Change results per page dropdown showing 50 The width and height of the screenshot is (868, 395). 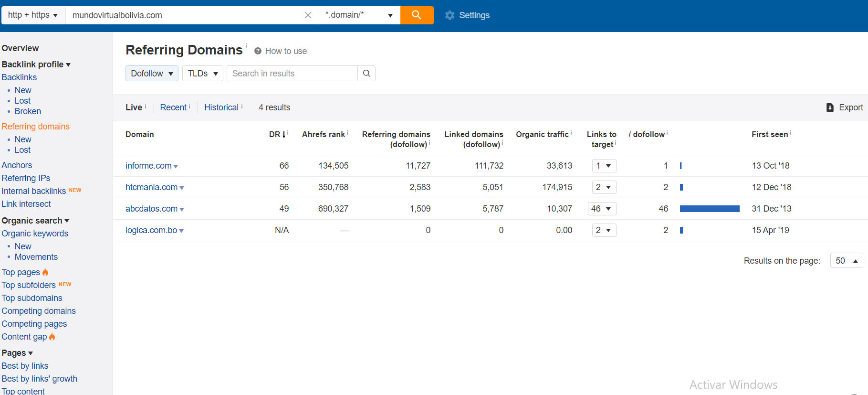[x=847, y=261]
